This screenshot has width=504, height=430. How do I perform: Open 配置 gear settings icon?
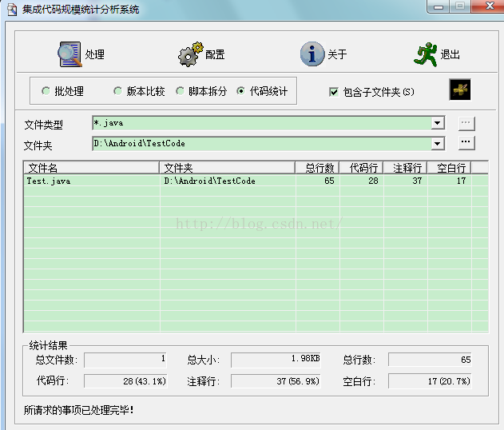tap(189, 54)
